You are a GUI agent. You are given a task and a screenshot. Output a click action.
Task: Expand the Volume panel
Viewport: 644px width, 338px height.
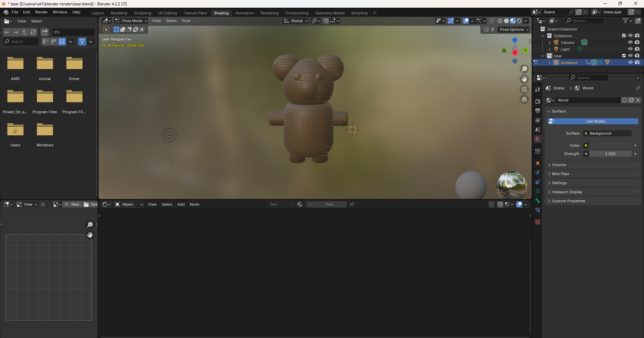click(x=559, y=165)
